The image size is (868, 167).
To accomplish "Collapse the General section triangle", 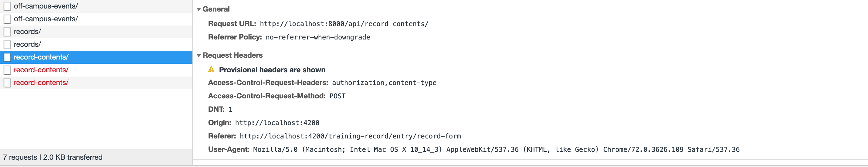I will tap(199, 9).
